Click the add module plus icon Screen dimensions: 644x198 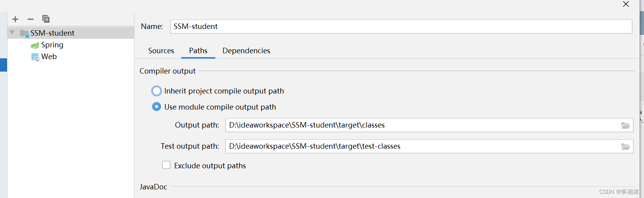tap(15, 19)
